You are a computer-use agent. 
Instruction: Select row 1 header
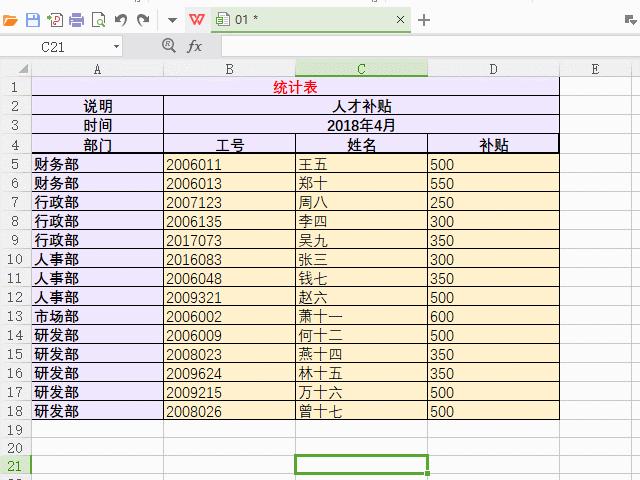pos(16,87)
